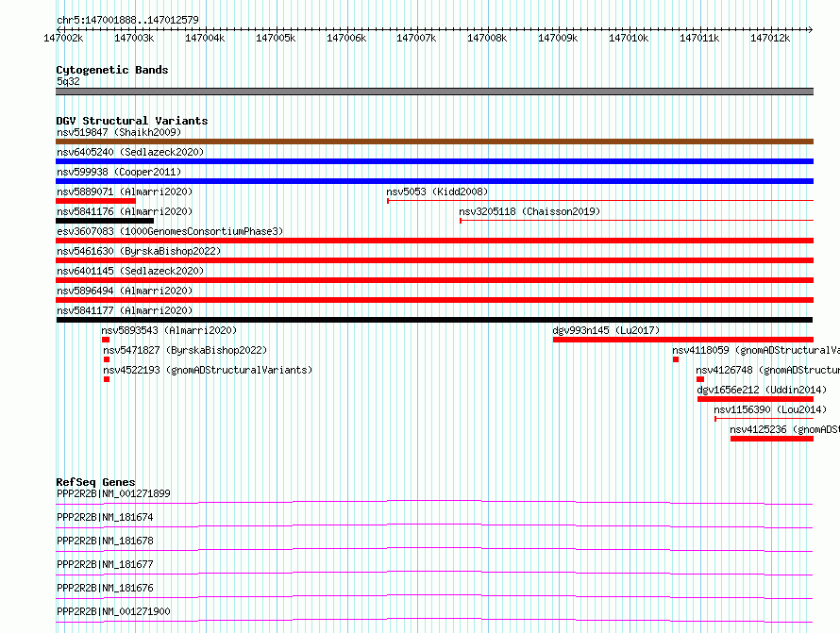Viewport: 840px width, 633px height.
Task: Select esv3607083 (1000GenomesConsortiumPhase3) red bar
Action: (x=434, y=241)
